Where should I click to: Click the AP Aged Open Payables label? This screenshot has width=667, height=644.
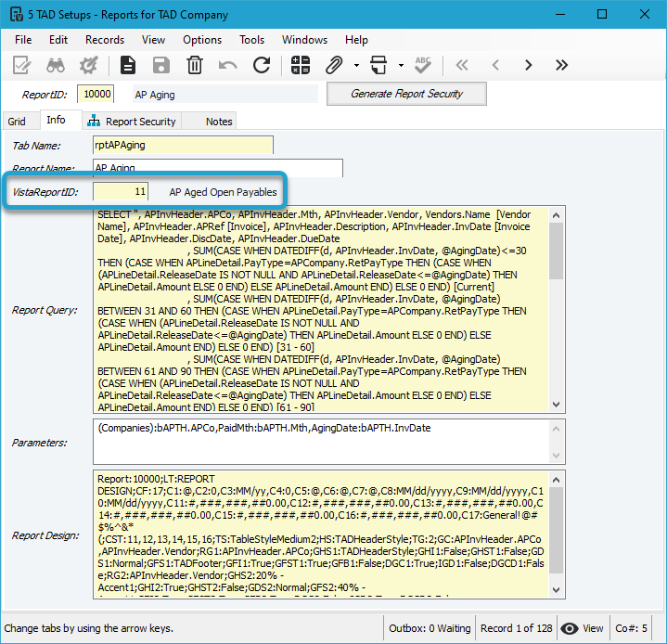click(x=223, y=192)
